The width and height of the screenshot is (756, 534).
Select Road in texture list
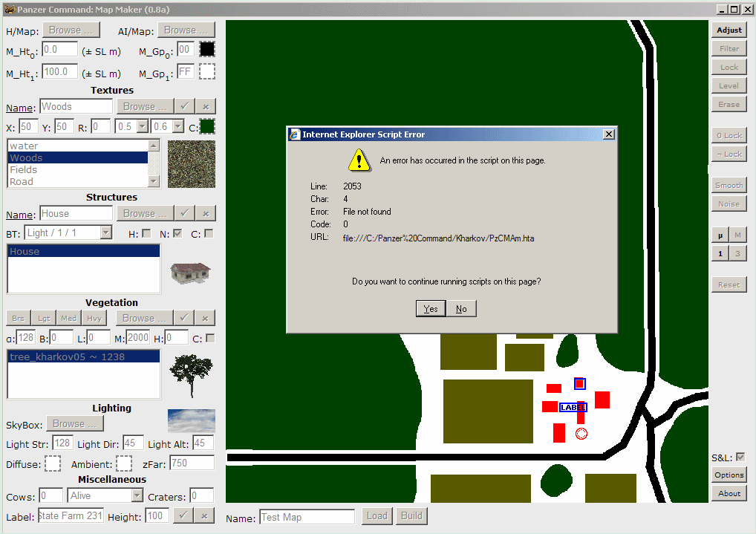[x=78, y=181]
